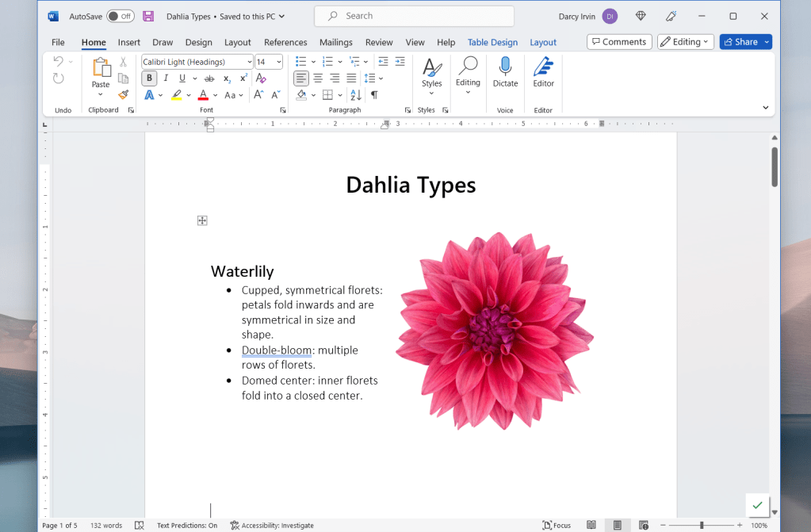Switch to the Table Design tab
Image resolution: width=811 pixels, height=532 pixels.
click(492, 43)
